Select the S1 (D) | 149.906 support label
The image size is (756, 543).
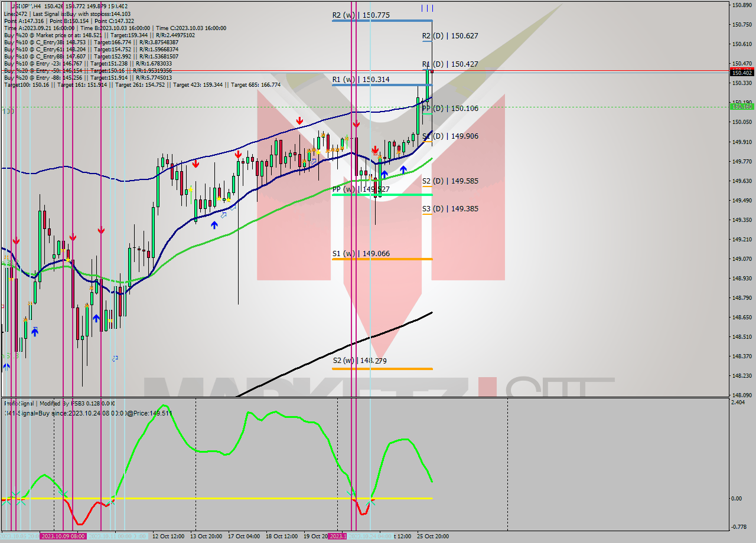450,136
